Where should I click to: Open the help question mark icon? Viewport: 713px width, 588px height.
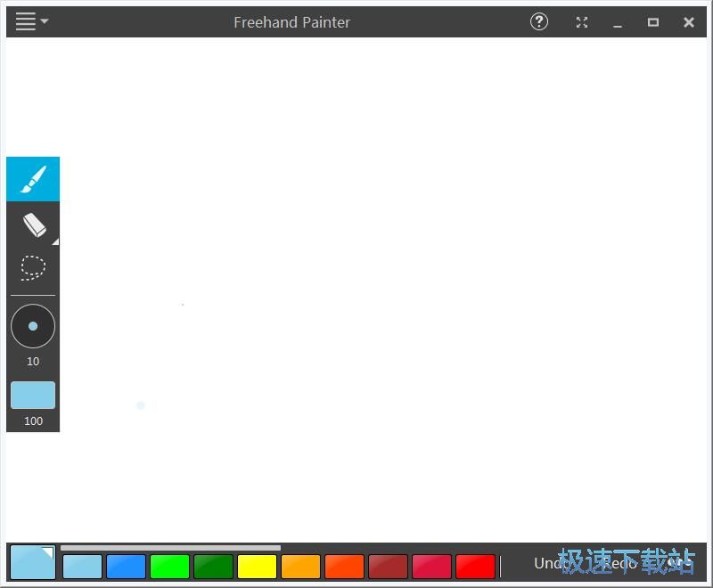pos(539,21)
